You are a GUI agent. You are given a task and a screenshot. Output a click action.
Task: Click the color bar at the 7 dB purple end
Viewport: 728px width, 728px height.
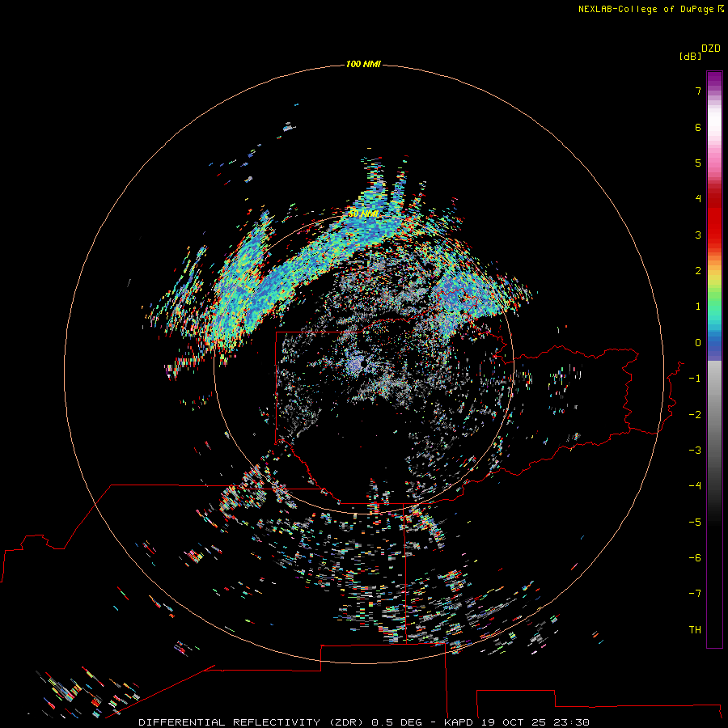714,91
